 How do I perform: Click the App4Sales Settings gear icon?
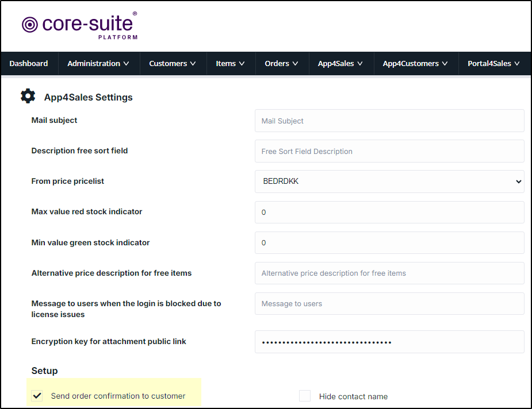[x=28, y=97]
